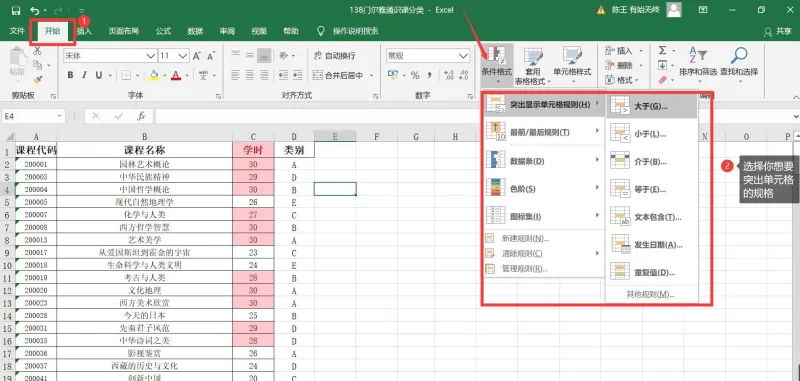Toggle Wrap Text (自动换行)
Image resolution: width=800 pixels, height=381 pixels.
(x=335, y=55)
